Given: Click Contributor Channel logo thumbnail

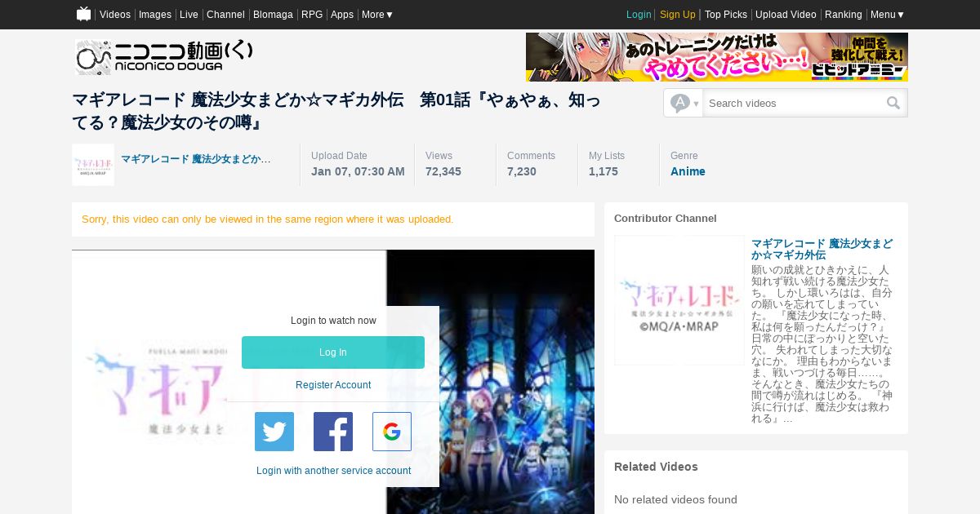Looking at the screenshot, I should (x=679, y=300).
